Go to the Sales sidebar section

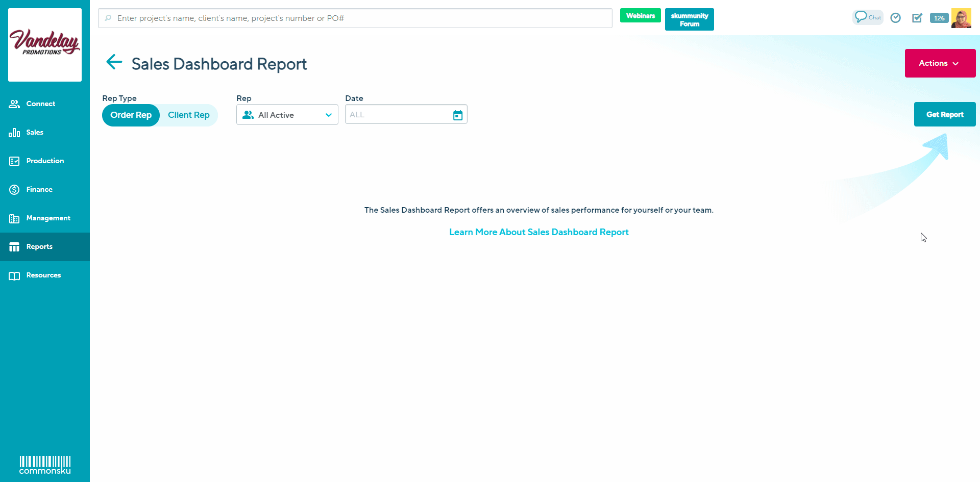point(35,133)
